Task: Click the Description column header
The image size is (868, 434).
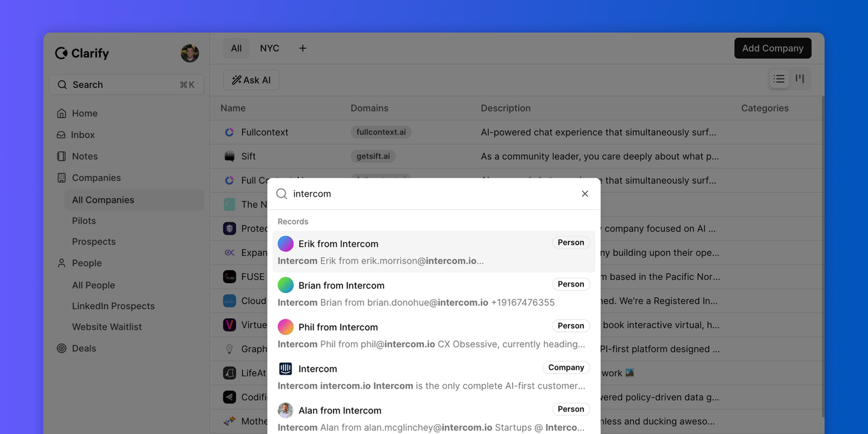Action: click(506, 108)
